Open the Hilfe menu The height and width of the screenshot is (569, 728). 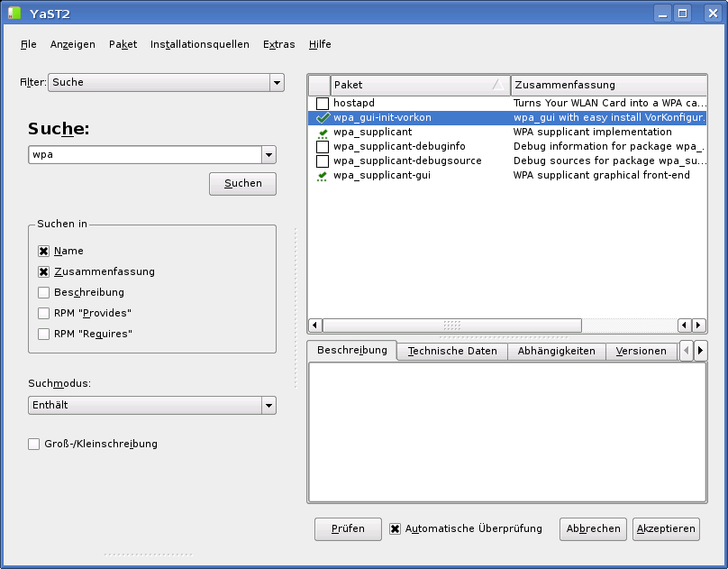[x=320, y=44]
